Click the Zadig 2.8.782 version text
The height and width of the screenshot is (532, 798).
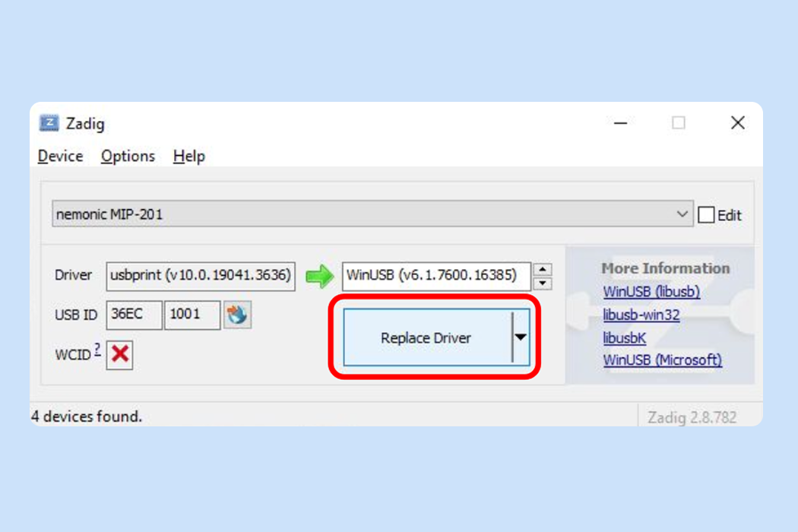click(x=692, y=417)
